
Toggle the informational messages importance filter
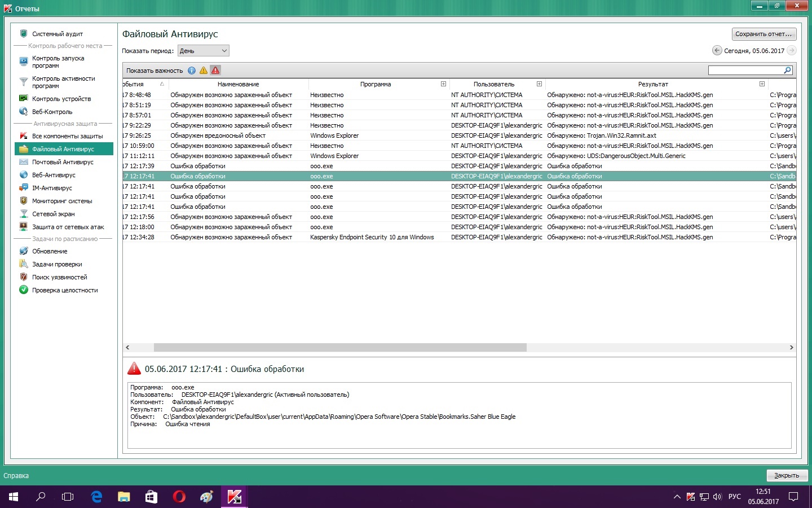click(x=192, y=71)
